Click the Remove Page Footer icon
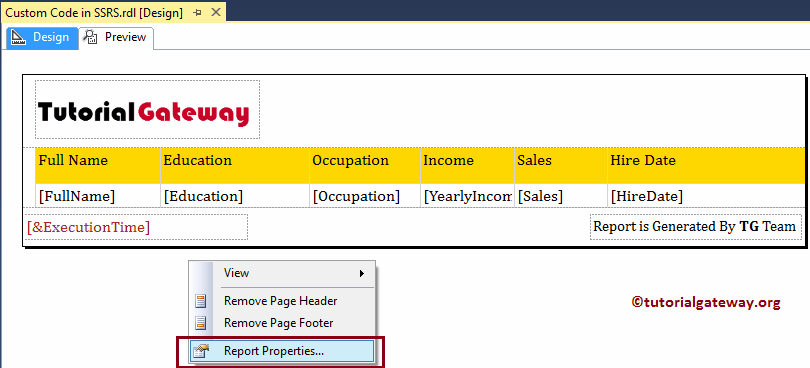Image resolution: width=810 pixels, height=368 pixels. 200,323
